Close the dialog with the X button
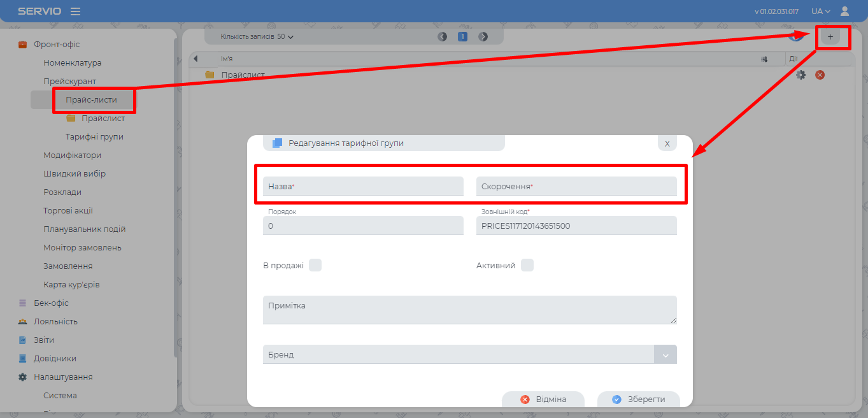868x418 pixels. coord(667,143)
